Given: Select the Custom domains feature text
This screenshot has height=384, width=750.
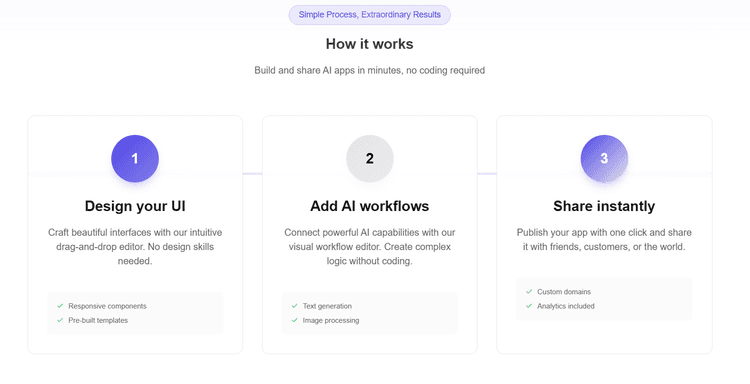Looking at the screenshot, I should [564, 292].
